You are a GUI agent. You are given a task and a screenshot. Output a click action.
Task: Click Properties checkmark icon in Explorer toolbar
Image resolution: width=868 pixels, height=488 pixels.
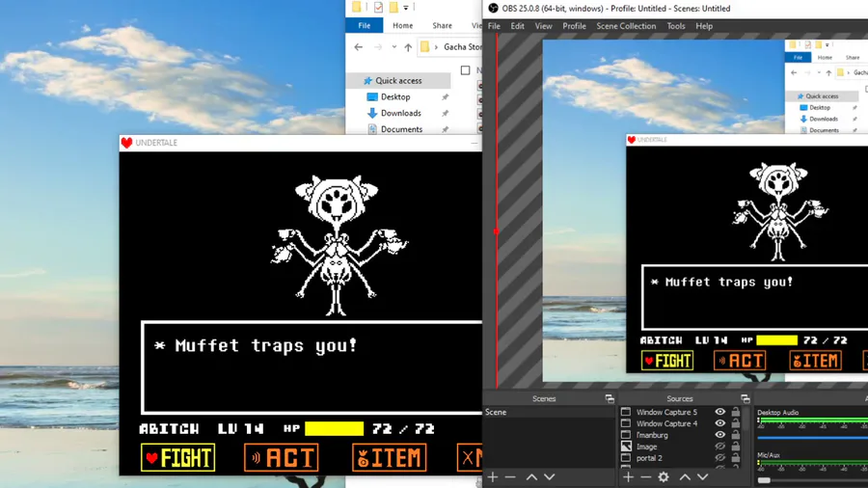tap(378, 7)
